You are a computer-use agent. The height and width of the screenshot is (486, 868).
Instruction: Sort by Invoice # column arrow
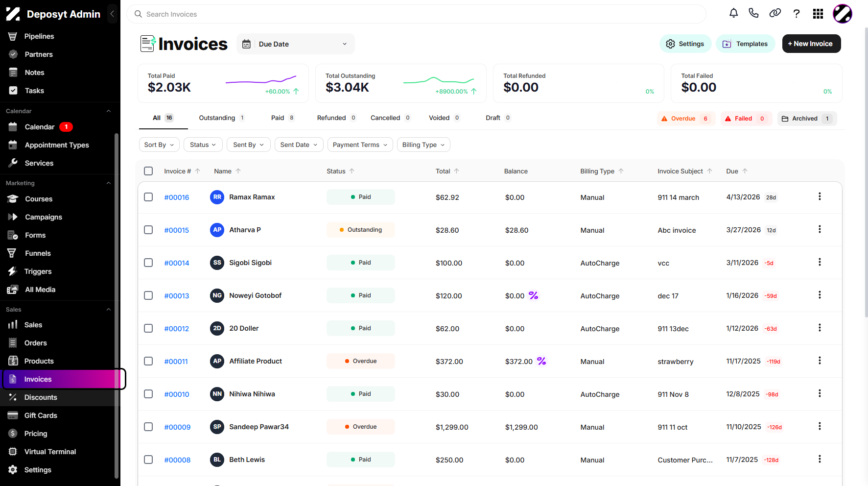tap(198, 171)
